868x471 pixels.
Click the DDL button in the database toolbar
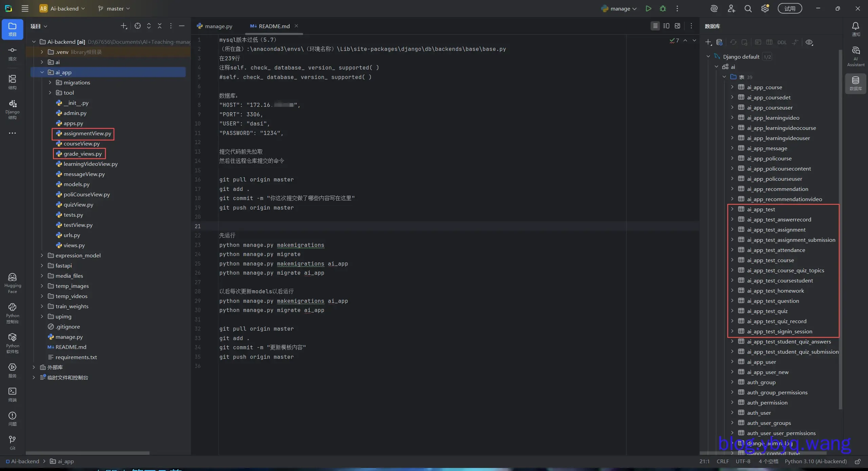click(x=782, y=42)
